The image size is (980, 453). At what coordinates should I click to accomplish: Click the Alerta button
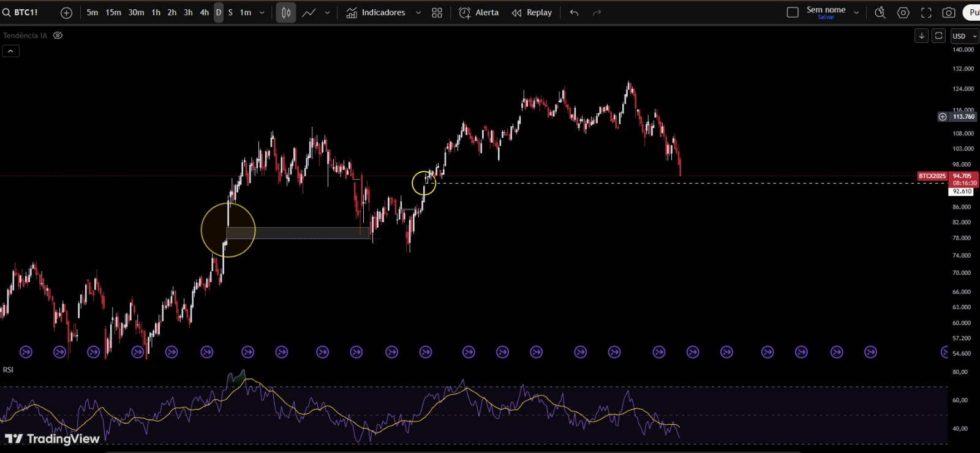(479, 13)
